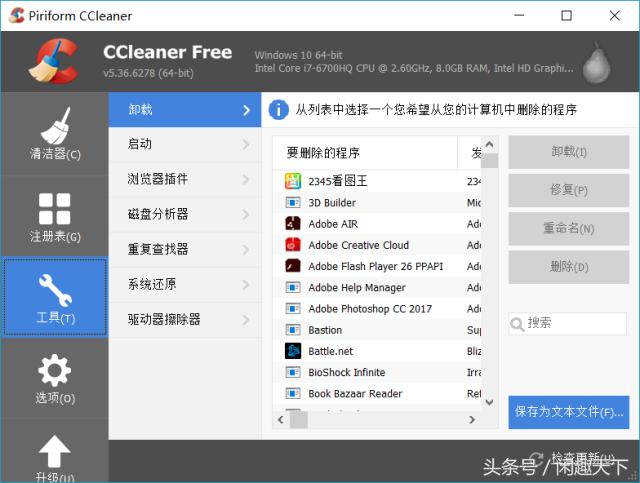
Task: Click the chevron beside 卸载
Action: pyautogui.click(x=246, y=110)
